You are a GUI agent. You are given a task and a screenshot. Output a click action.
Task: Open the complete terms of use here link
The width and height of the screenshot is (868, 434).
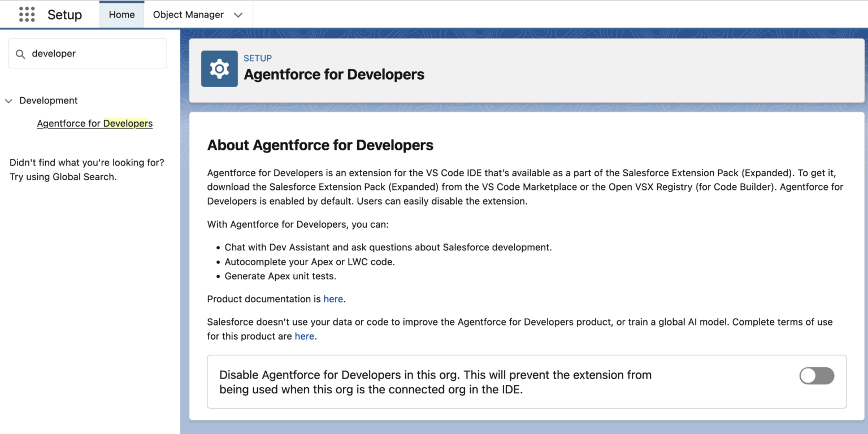[x=304, y=336]
